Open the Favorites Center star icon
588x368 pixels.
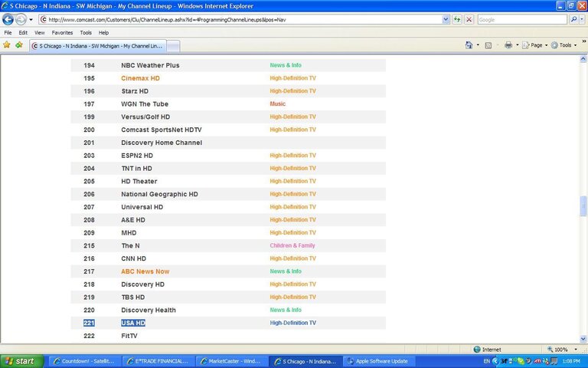[7, 45]
